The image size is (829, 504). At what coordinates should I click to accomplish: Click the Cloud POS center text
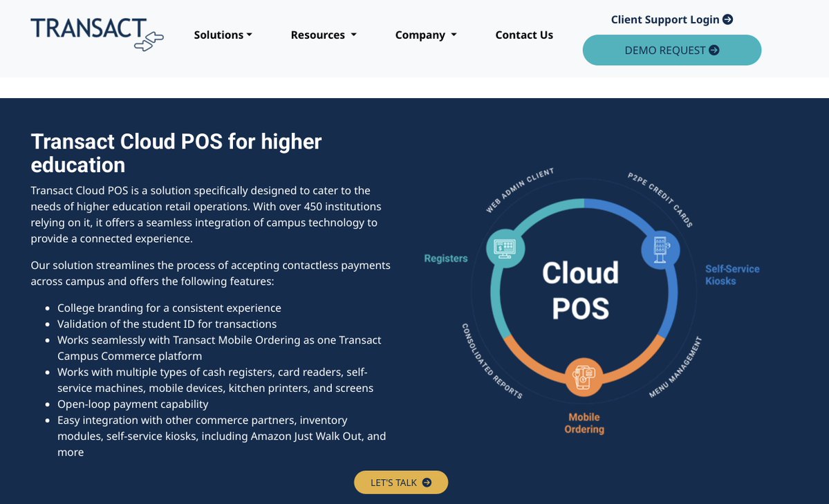click(581, 290)
